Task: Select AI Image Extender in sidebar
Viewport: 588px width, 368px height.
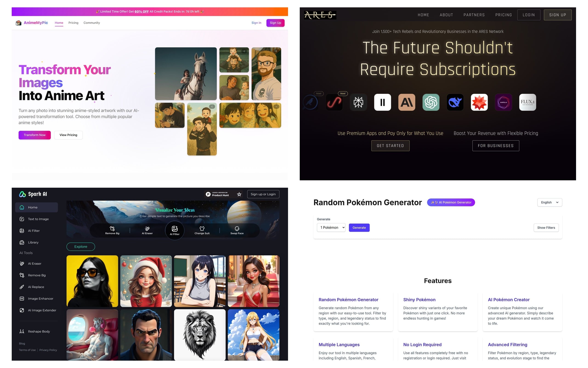Action: coord(37,310)
